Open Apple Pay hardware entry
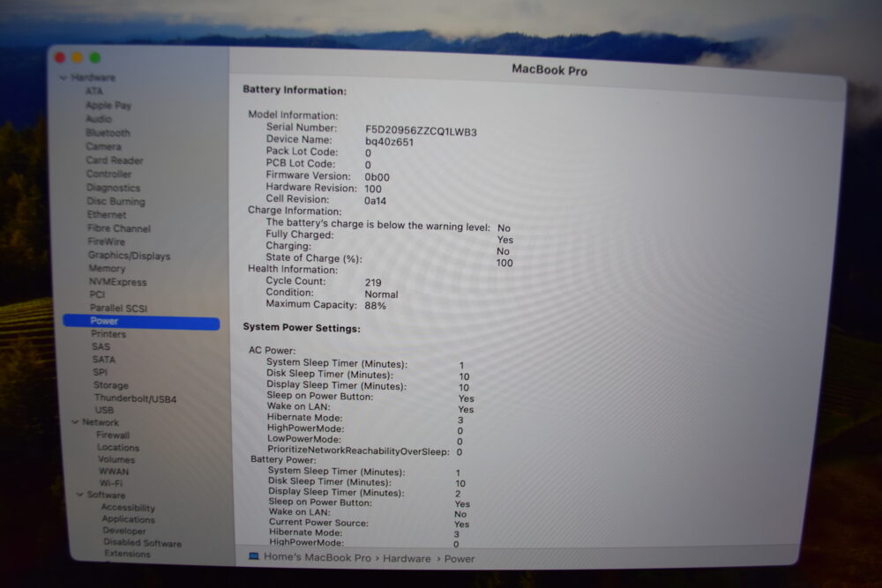The height and width of the screenshot is (588, 882). 108,105
